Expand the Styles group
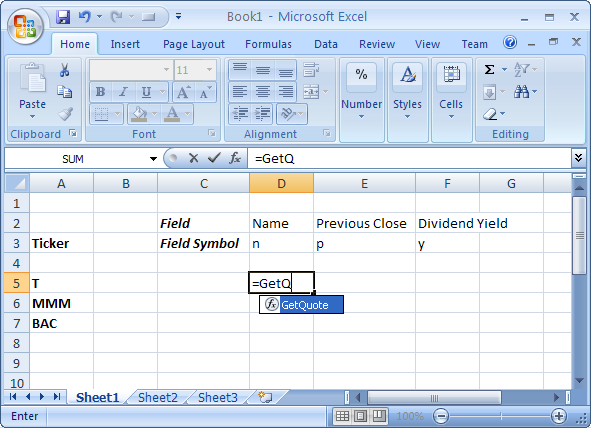 [x=407, y=100]
